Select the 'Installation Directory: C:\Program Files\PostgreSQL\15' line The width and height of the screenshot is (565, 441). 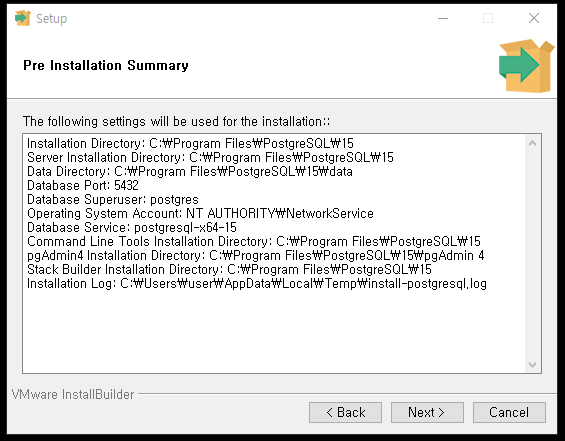[190, 143]
